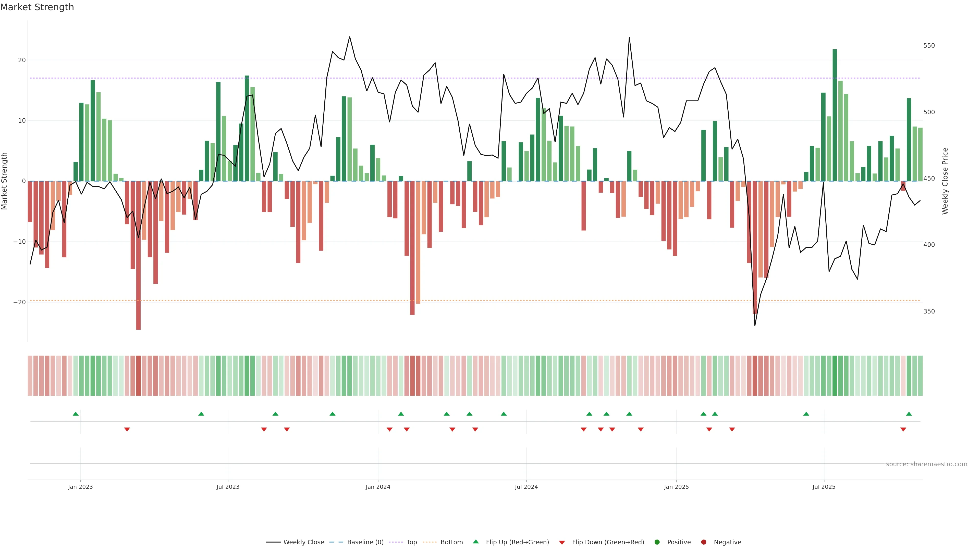Click the Weekly Close Price axis title
The image size is (980, 551).
pyautogui.click(x=945, y=181)
